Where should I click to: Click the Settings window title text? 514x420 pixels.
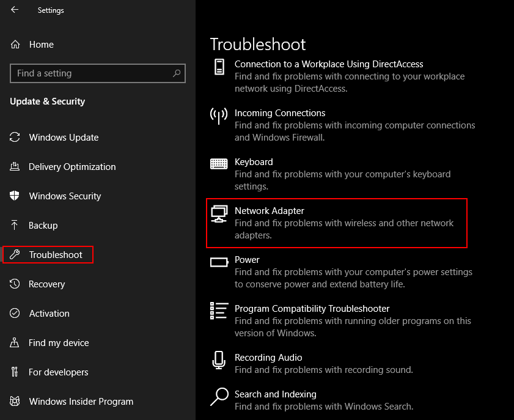click(x=51, y=10)
